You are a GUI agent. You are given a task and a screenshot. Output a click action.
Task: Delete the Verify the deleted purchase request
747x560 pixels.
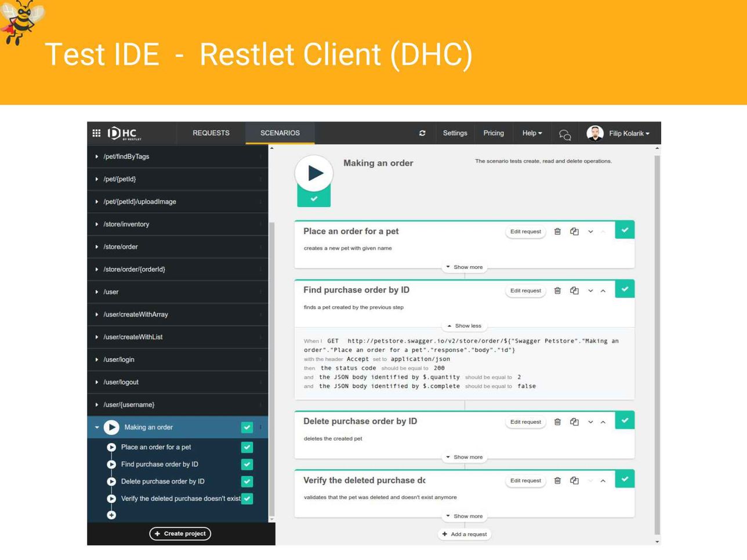(557, 481)
